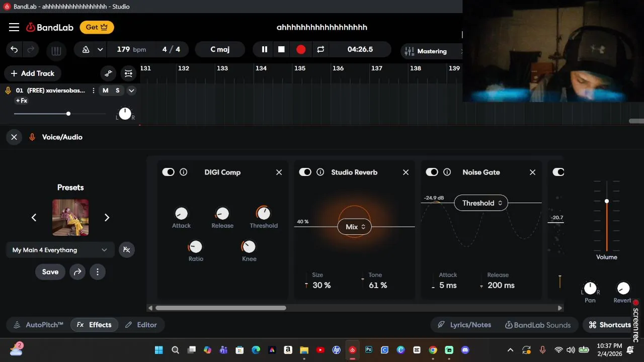Screen dimensions: 644x362
Task: Open the Lyrics/Notes tab
Action: pos(464,325)
